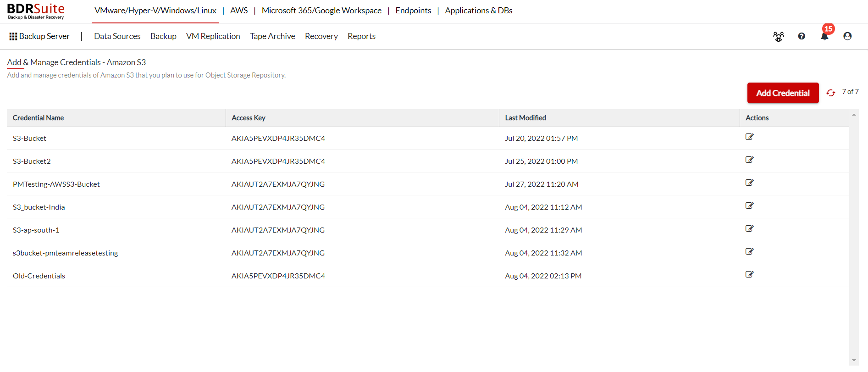This screenshot has width=868, height=372.
Task: Click the Jul 27, 2022 11:20 AM date
Action: click(542, 184)
